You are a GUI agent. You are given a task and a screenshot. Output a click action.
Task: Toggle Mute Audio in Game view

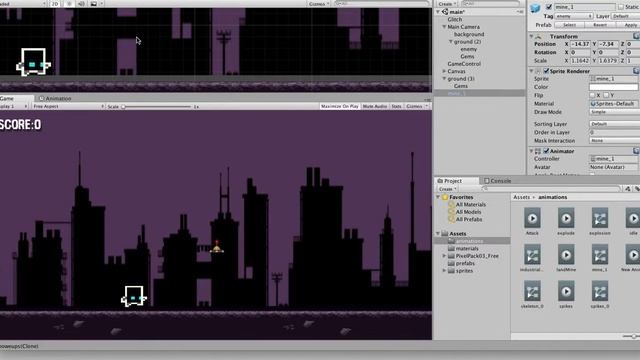[x=374, y=106]
